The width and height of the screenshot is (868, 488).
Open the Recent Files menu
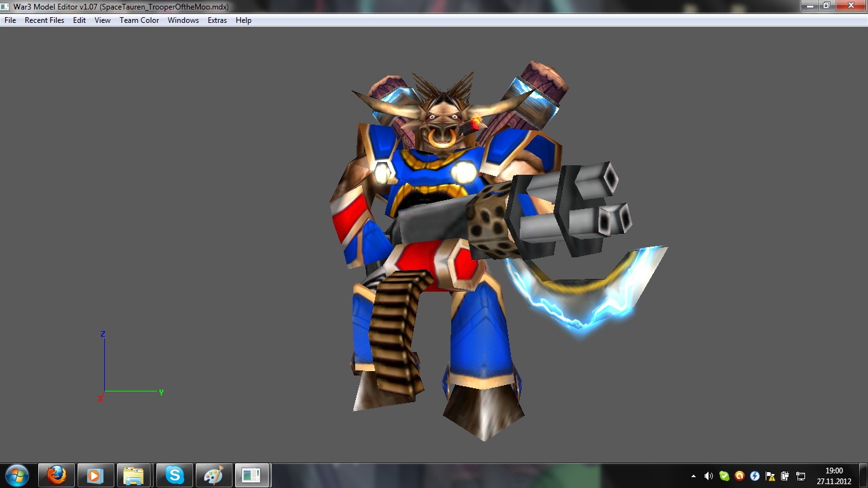coord(44,20)
